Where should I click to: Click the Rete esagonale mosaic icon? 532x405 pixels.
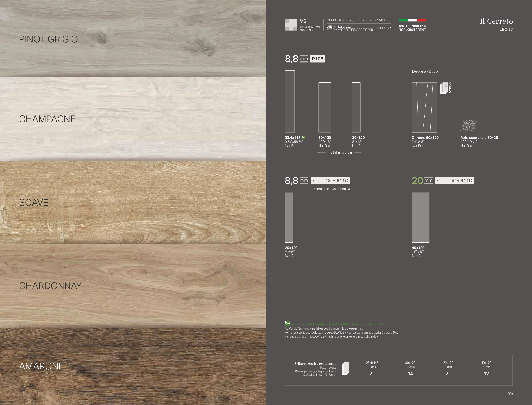tap(468, 126)
